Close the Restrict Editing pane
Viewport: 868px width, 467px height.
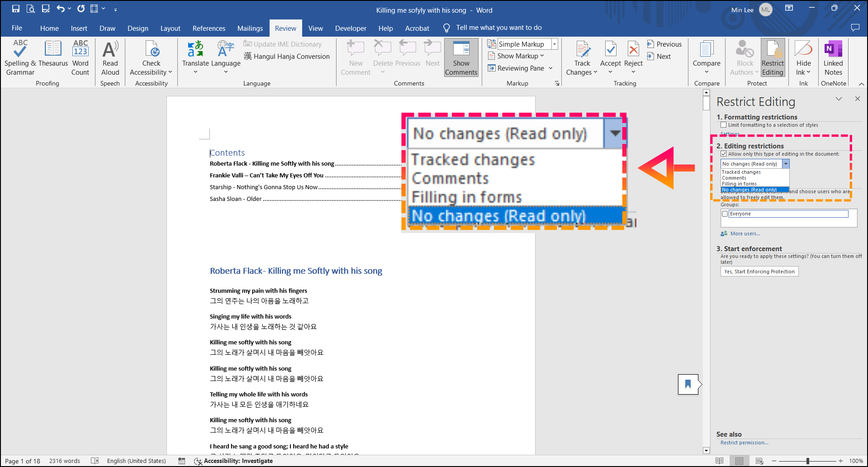(x=858, y=99)
